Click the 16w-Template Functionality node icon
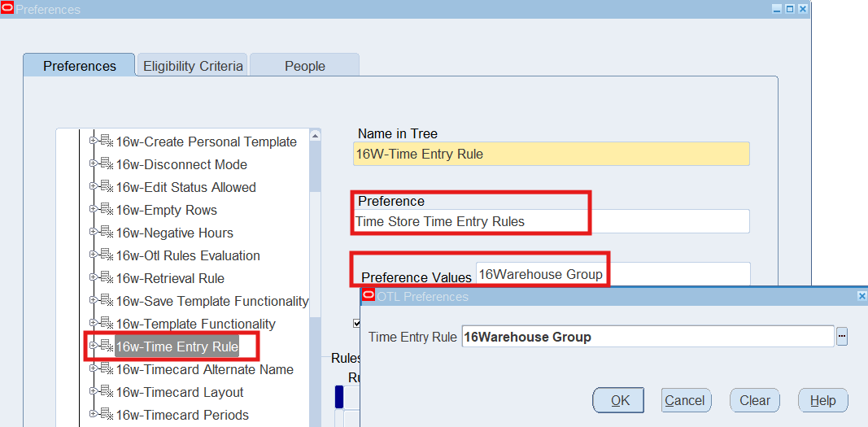The width and height of the screenshot is (868, 427). (x=107, y=324)
